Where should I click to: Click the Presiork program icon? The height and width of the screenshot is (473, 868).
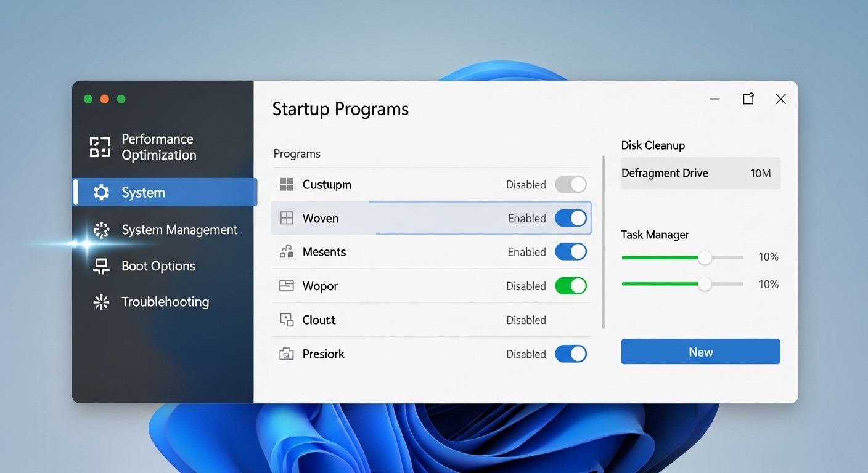pos(287,354)
